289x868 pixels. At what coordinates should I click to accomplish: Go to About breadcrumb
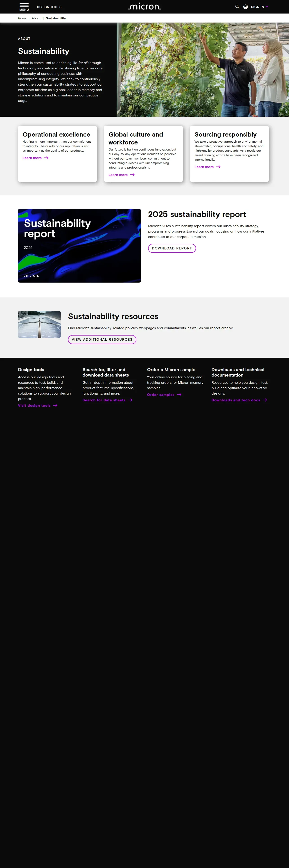click(36, 18)
